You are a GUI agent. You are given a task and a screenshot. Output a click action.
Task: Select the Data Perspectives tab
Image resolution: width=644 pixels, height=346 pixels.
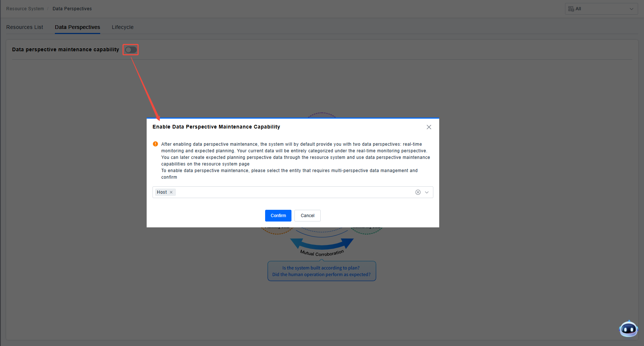coord(77,27)
